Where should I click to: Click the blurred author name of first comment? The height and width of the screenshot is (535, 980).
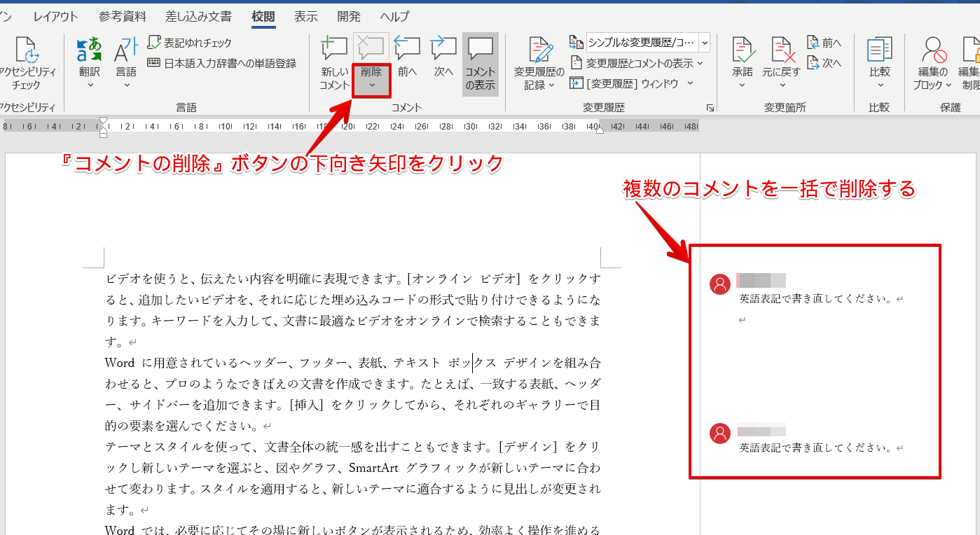coord(761,281)
